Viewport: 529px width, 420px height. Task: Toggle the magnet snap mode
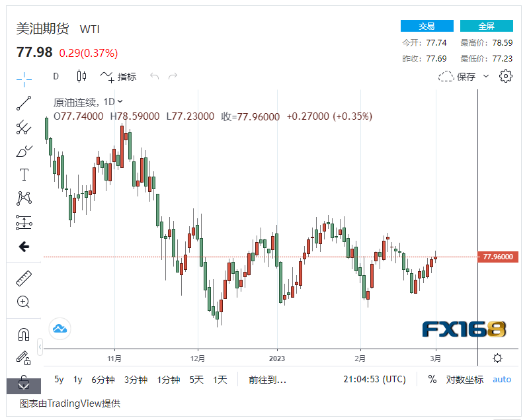coord(24,335)
